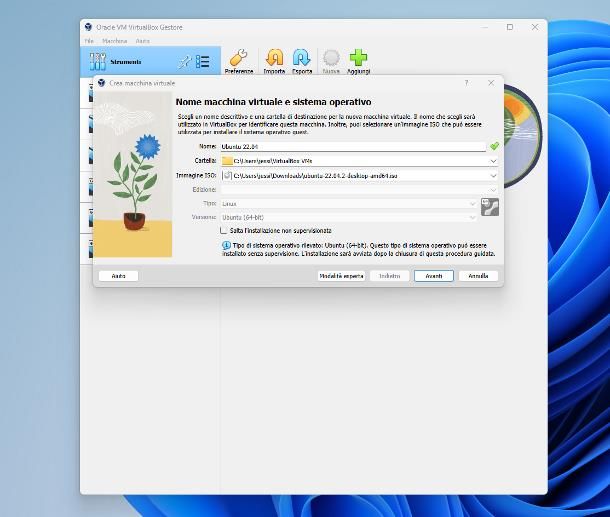This screenshot has height=517, width=610.
Task: Click the help question mark in dialog
Action: pyautogui.click(x=466, y=83)
